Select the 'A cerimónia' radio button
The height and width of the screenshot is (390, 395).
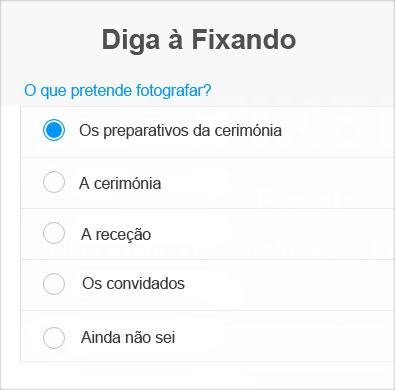tap(54, 182)
